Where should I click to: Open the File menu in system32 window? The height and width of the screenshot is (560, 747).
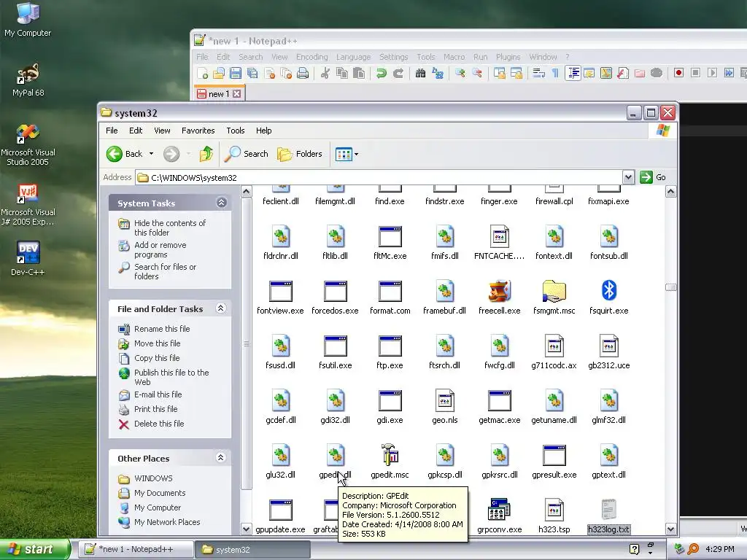tap(112, 131)
